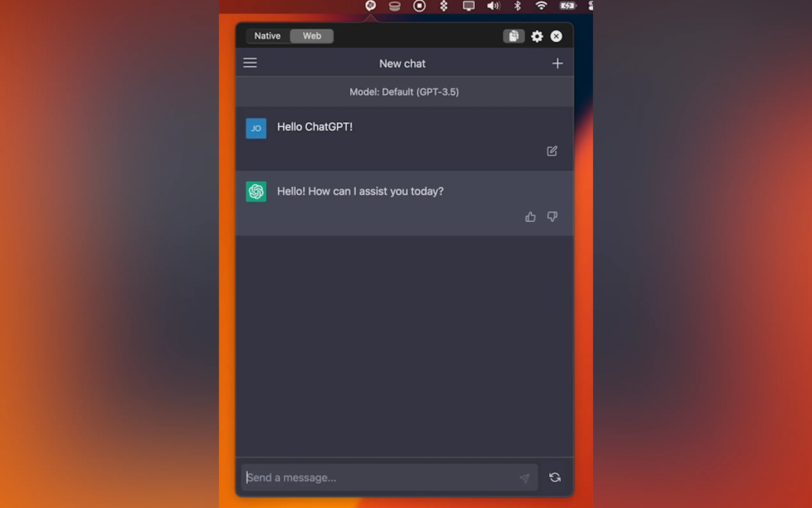This screenshot has width=812, height=508.
Task: Open the display icon in menu bar
Action: click(x=469, y=6)
